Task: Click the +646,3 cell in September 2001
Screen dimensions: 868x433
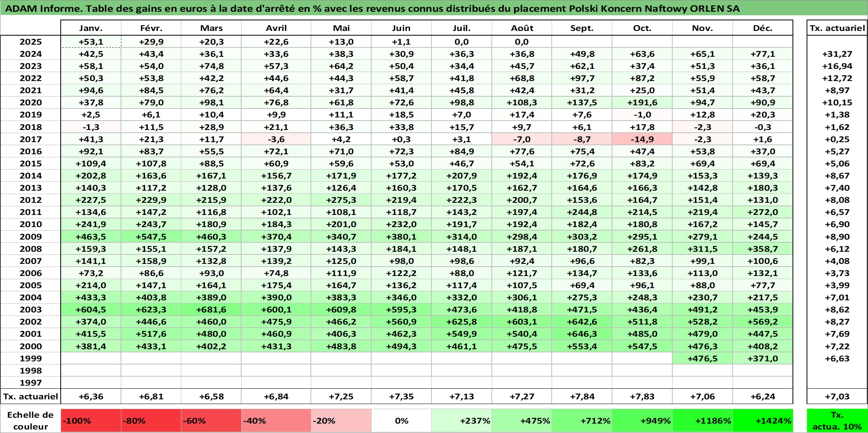Action: pyautogui.click(x=582, y=334)
